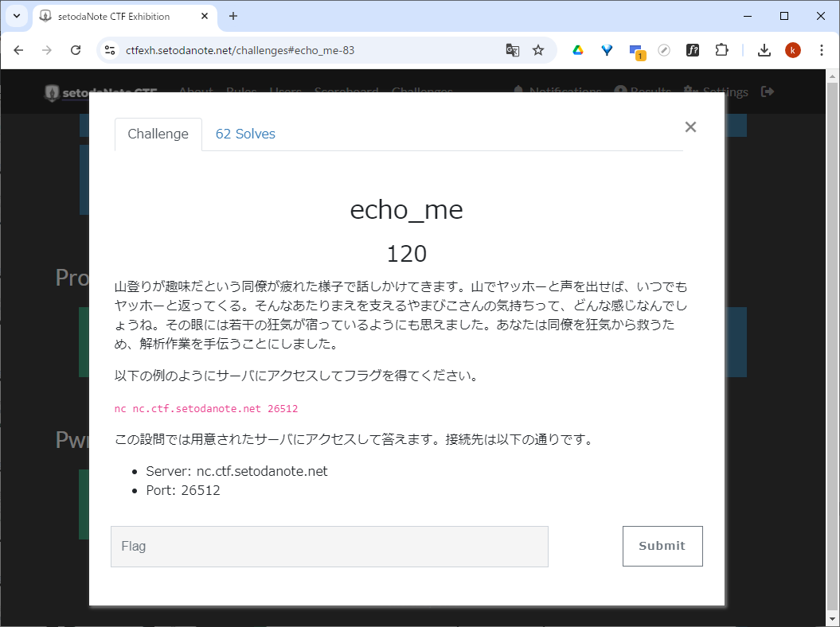Open Settings in the site navbar
Screen dimensions: 840x627
[717, 92]
